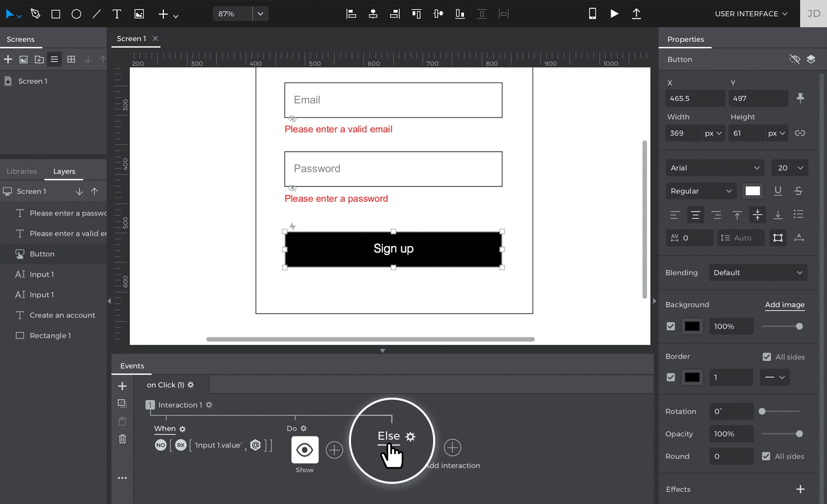The width and height of the screenshot is (827, 504).
Task: Click the share/export upload icon
Action: tap(636, 14)
